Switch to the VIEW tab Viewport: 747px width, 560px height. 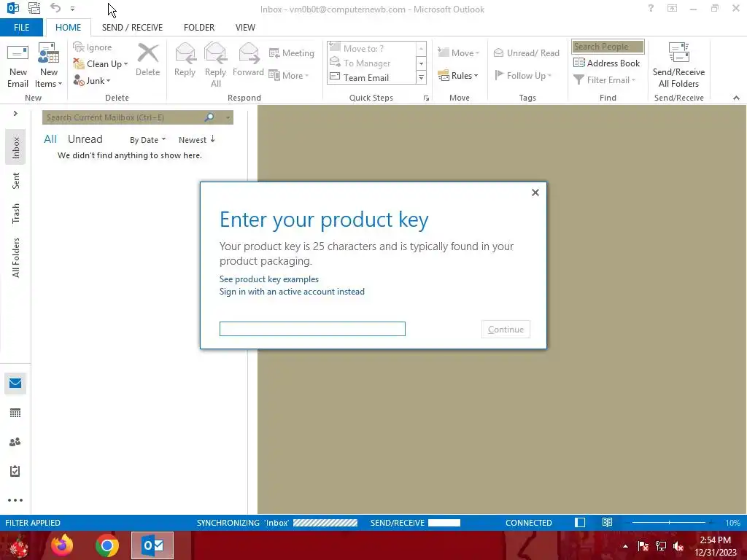245,27
